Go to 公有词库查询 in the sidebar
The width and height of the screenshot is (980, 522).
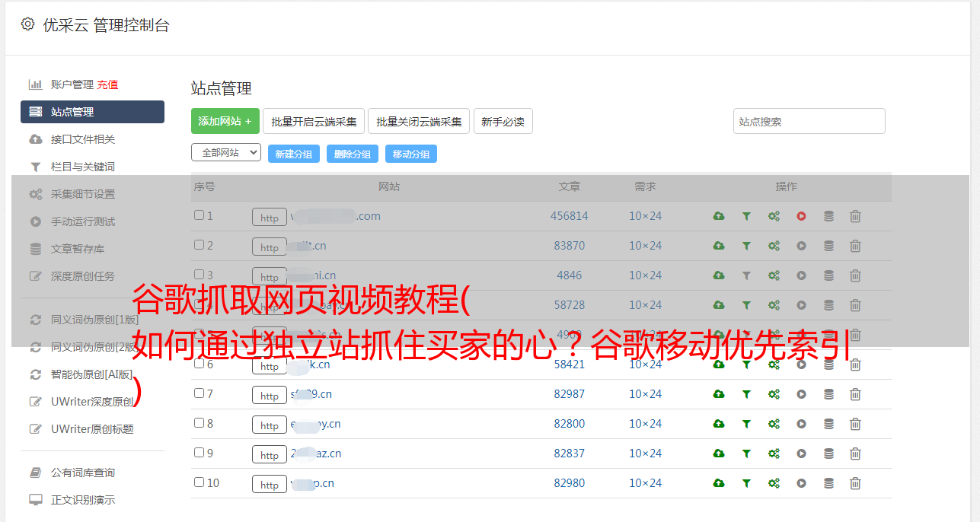pos(82,473)
